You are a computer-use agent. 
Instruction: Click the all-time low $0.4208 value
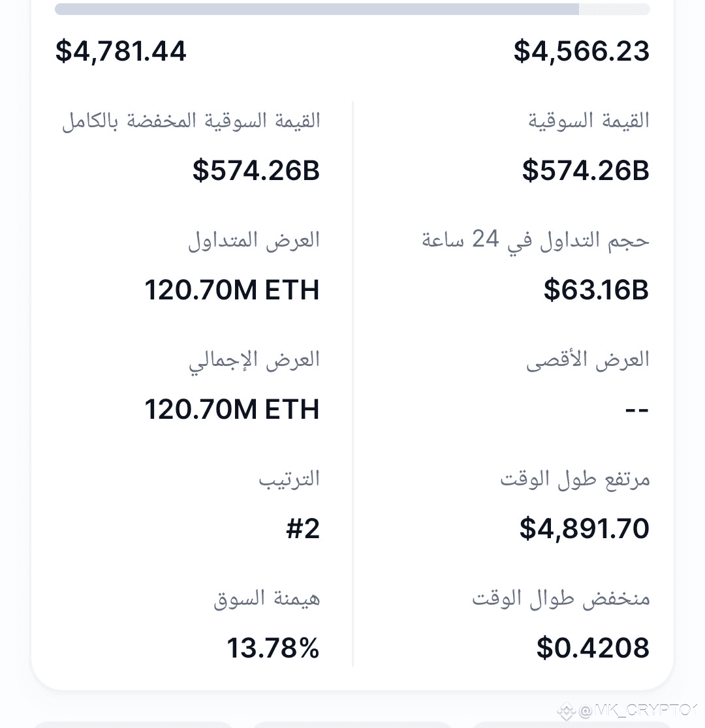click(x=593, y=648)
